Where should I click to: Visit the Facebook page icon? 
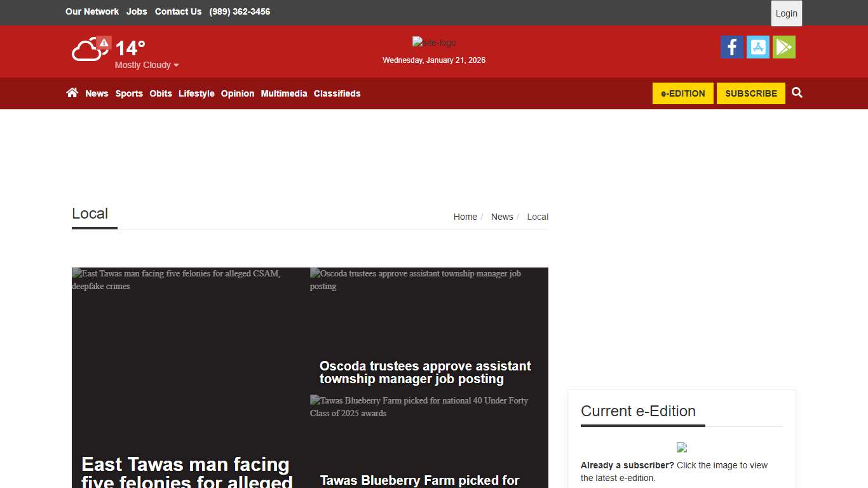731,47
